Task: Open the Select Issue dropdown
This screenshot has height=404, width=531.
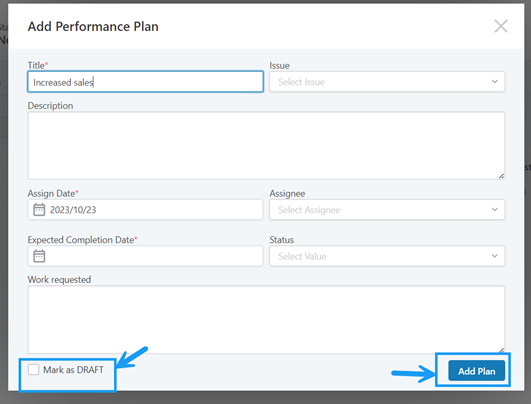Action: (x=387, y=82)
